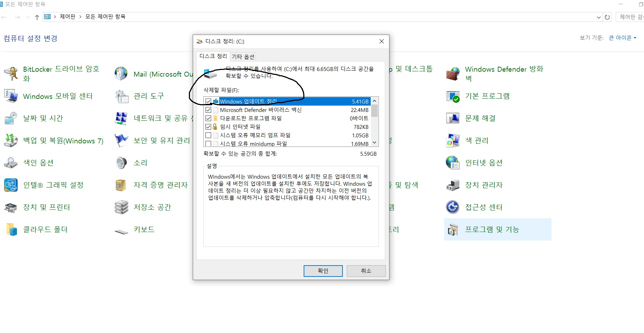Click 모든 제어판 항목 breadcrumb
Image resolution: width=644 pixels, height=333 pixels.
pos(105,17)
